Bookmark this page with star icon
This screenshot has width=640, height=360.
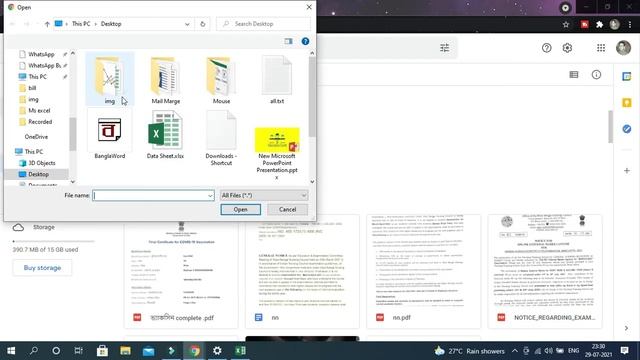[x=566, y=24]
